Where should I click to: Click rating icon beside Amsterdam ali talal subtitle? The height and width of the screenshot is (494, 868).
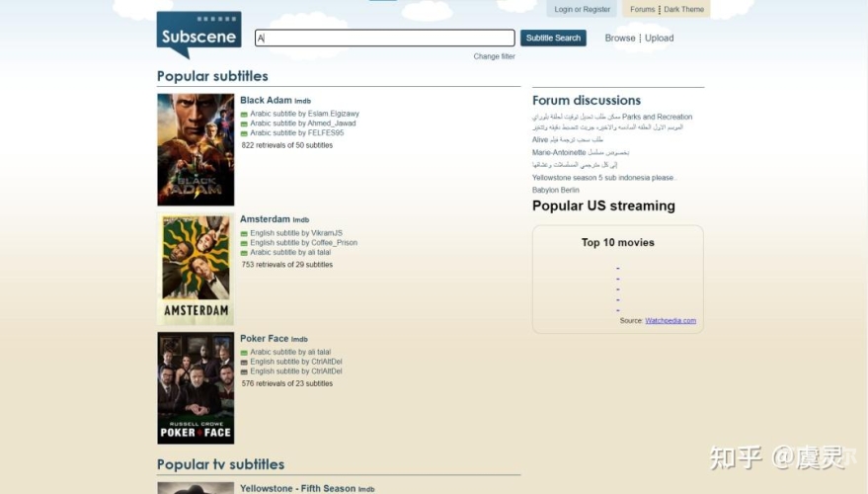[x=244, y=253]
